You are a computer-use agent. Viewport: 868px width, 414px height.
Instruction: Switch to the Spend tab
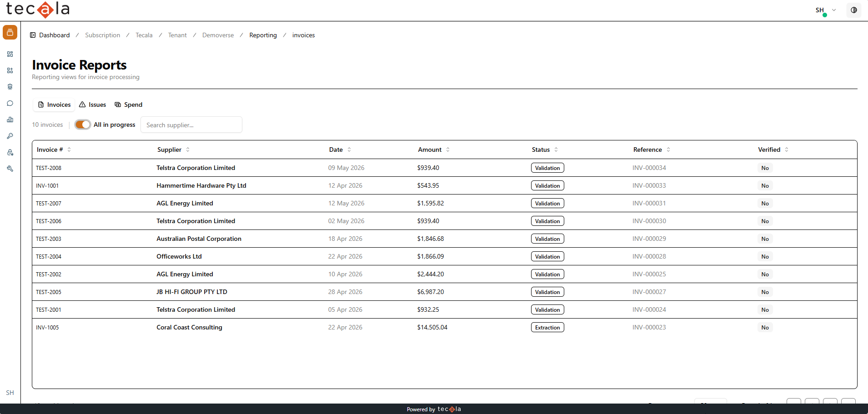point(129,105)
